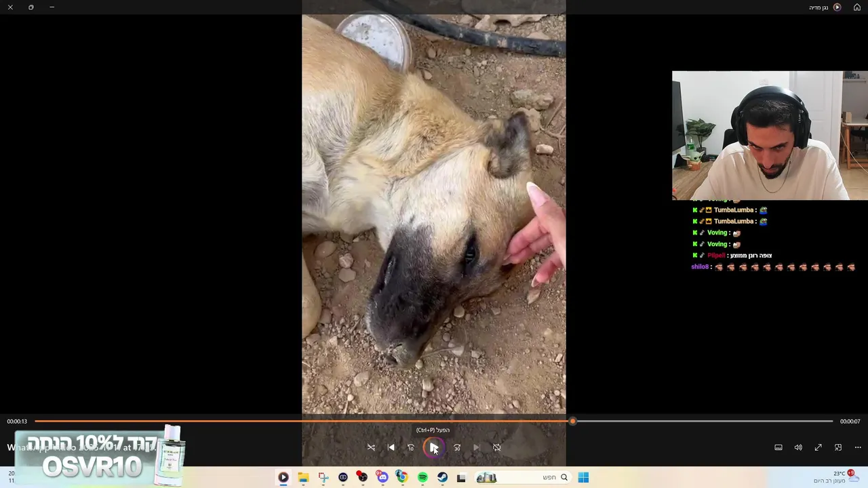Viewport: 868px width, 488px height.
Task: Click the elapsed time 00:00:13 label
Action: click(17, 421)
